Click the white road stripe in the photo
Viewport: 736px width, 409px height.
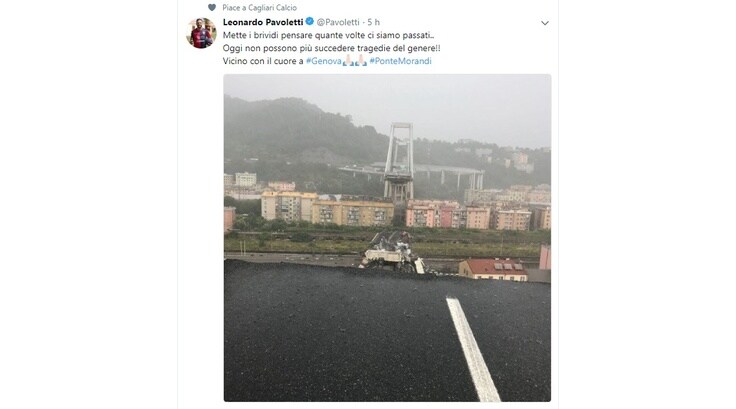tap(473, 349)
